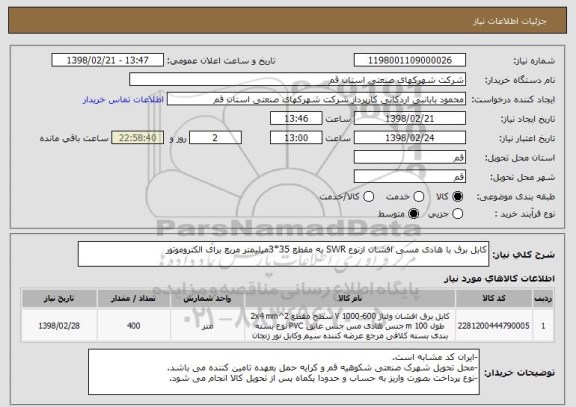
Task: Click the شماره نیاز label
Action: [x=534, y=61]
